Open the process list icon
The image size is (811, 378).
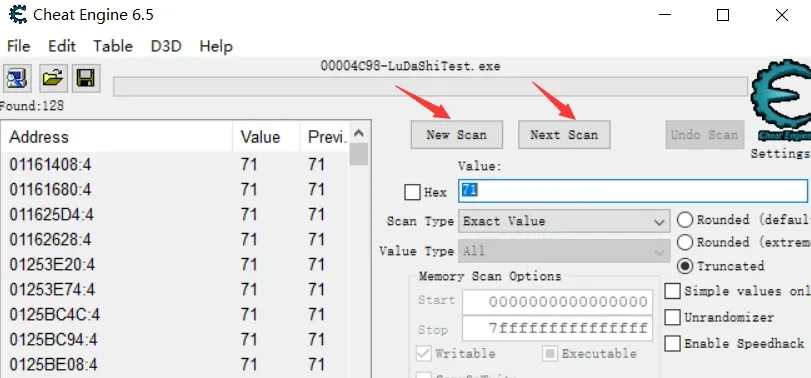coord(18,79)
